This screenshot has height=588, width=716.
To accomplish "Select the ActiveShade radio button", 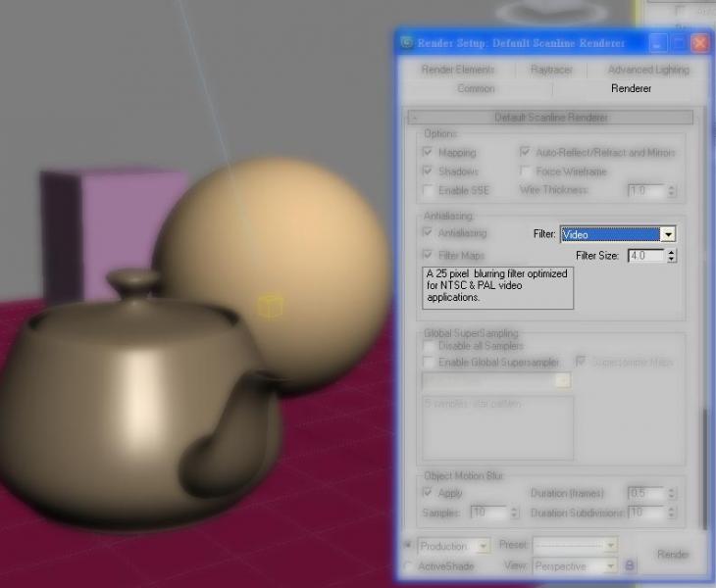I will (x=409, y=565).
